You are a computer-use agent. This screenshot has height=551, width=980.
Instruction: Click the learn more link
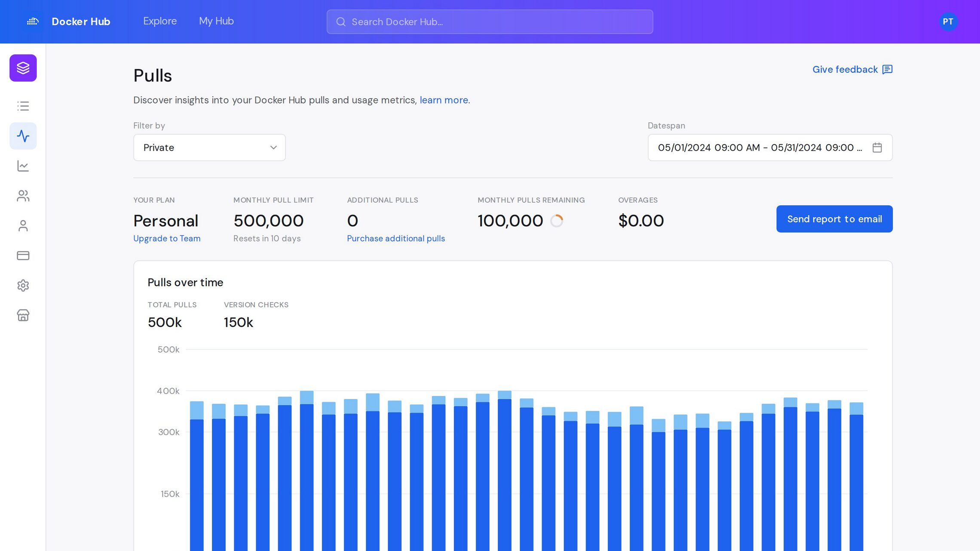point(444,100)
